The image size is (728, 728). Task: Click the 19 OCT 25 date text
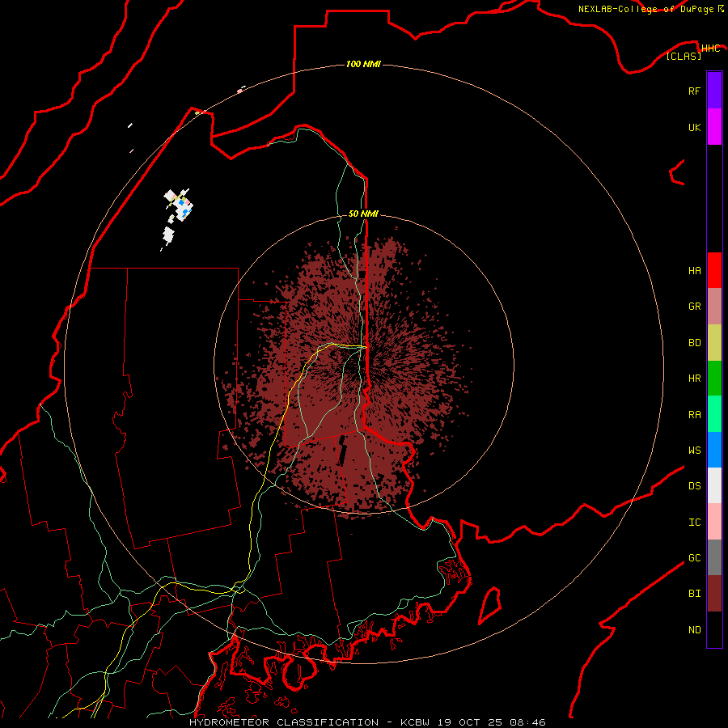coord(469,722)
